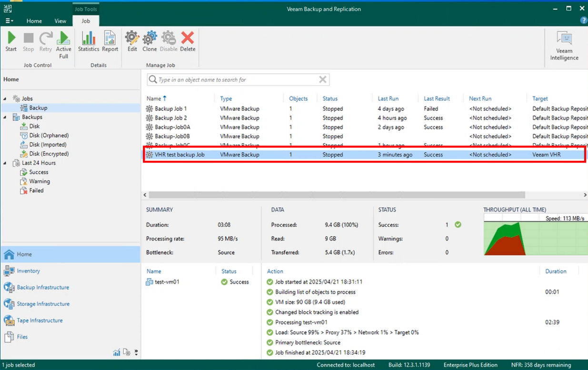Open the Files view
Screen dimensions: 588x370
[70, 337]
